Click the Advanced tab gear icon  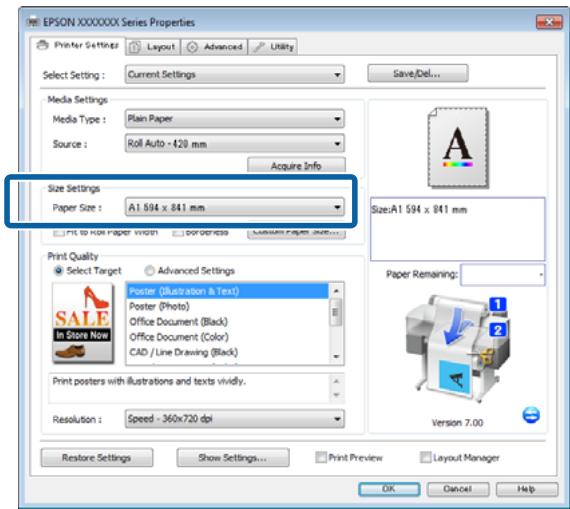[x=192, y=47]
